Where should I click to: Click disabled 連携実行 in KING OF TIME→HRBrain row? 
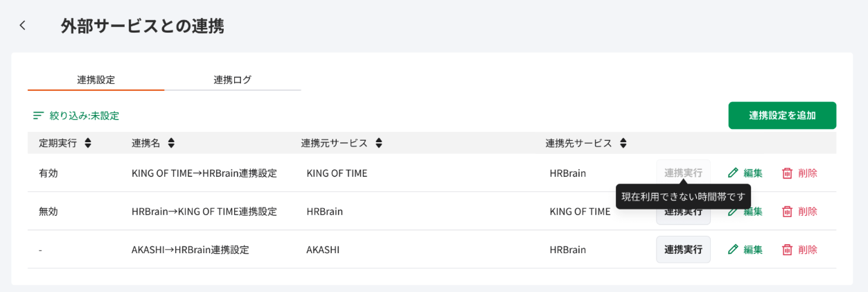pyautogui.click(x=683, y=173)
